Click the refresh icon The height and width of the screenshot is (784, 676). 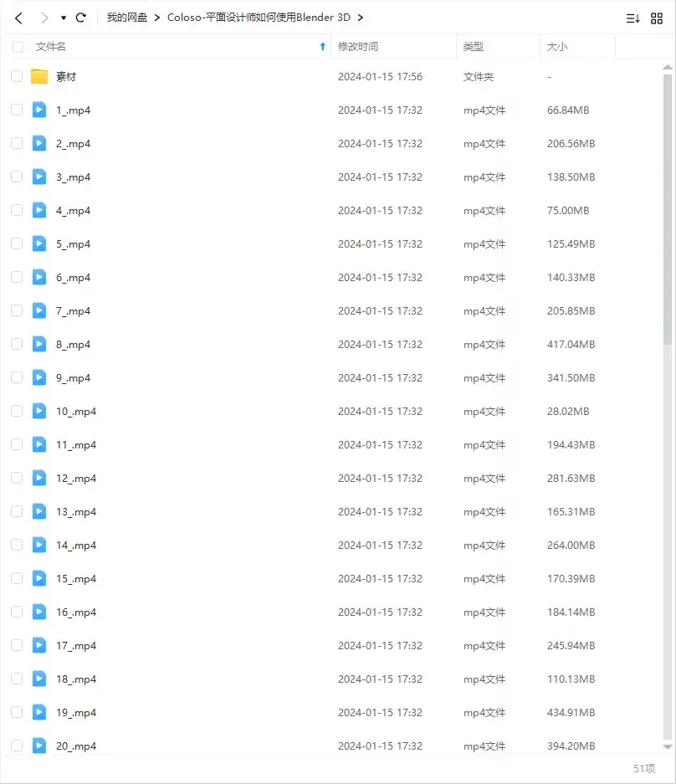pyautogui.click(x=81, y=18)
